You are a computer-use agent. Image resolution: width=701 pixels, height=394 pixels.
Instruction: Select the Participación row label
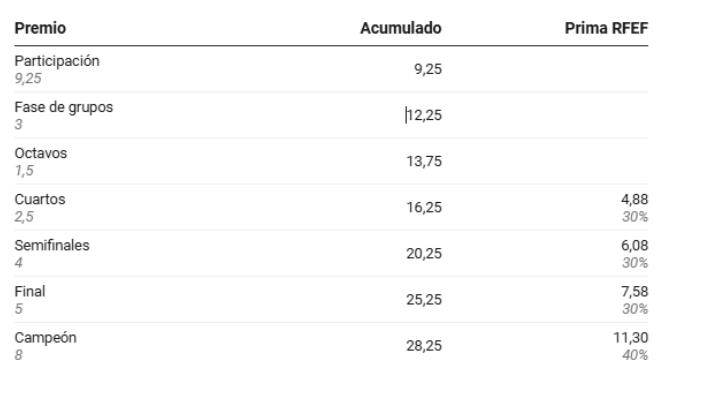coord(57,61)
